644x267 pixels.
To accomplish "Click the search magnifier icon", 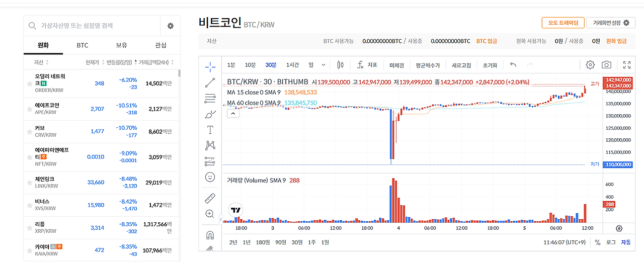I will [32, 26].
